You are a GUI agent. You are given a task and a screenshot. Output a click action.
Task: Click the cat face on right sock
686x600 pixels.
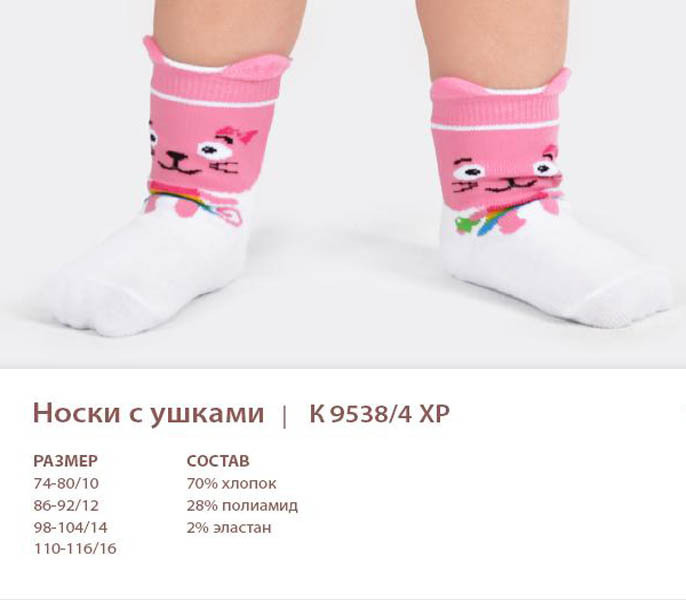tap(508, 173)
